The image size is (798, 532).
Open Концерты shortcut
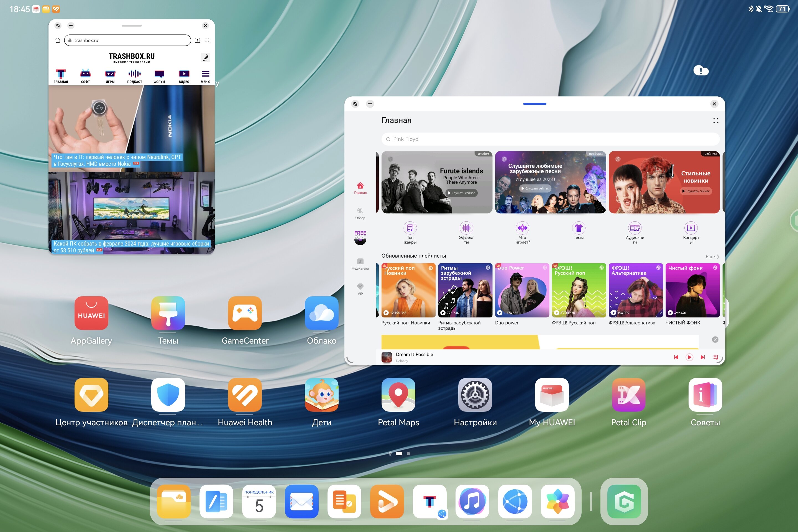pos(691,232)
